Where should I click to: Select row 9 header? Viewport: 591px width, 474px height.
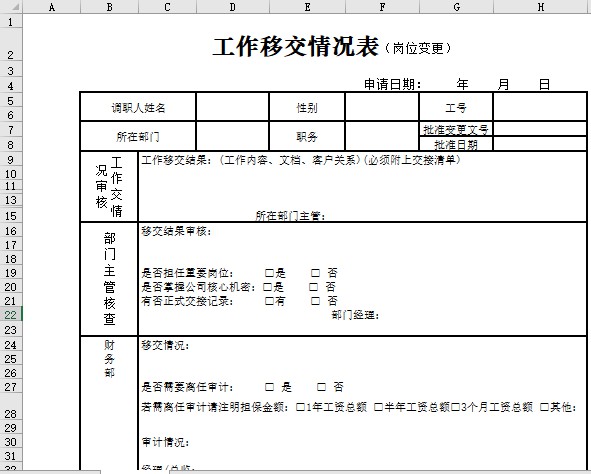tap(11, 159)
